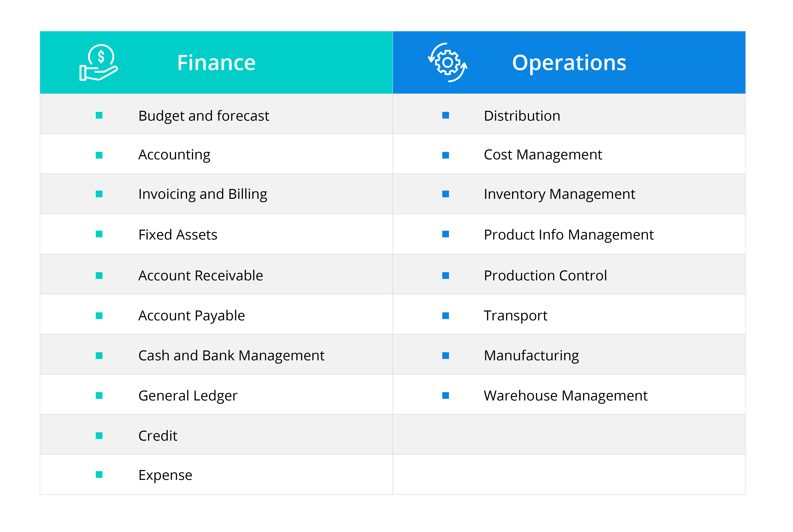
Task: Click the teal bullet beside Budget and forecast
Action: point(99,115)
